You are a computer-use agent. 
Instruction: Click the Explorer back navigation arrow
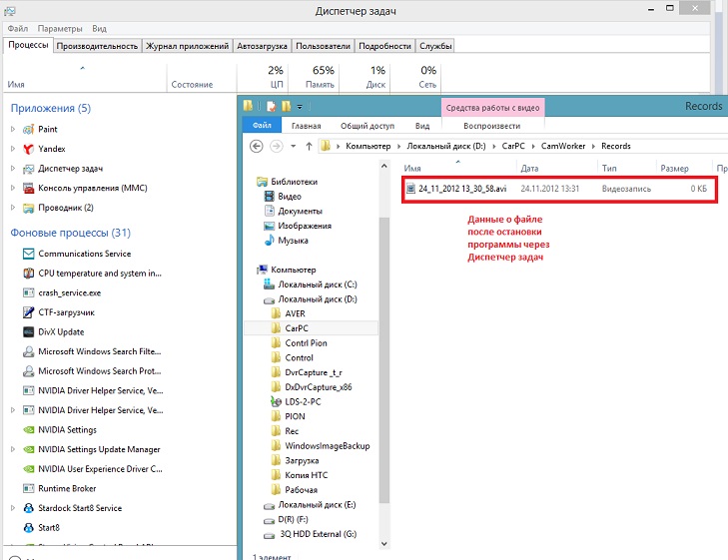[257, 146]
